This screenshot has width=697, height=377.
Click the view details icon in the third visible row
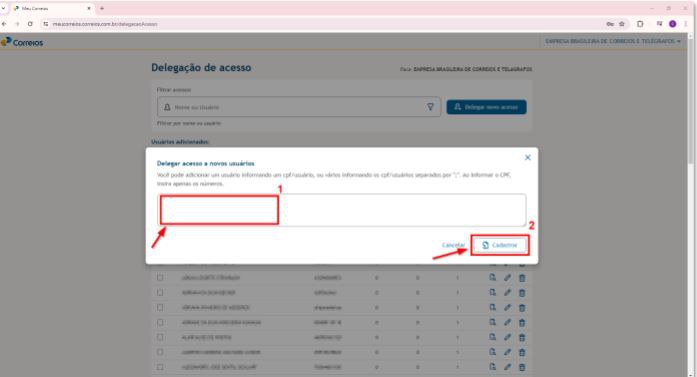493,307
